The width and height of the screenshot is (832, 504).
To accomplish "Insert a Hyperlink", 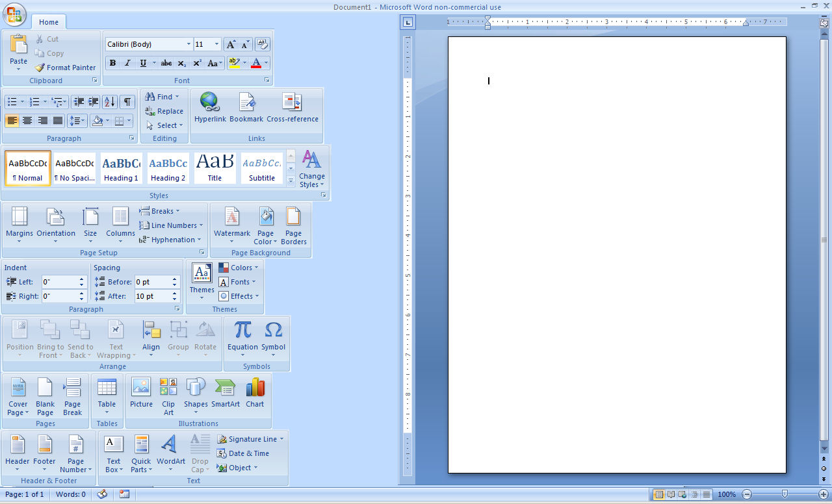I will 210,107.
